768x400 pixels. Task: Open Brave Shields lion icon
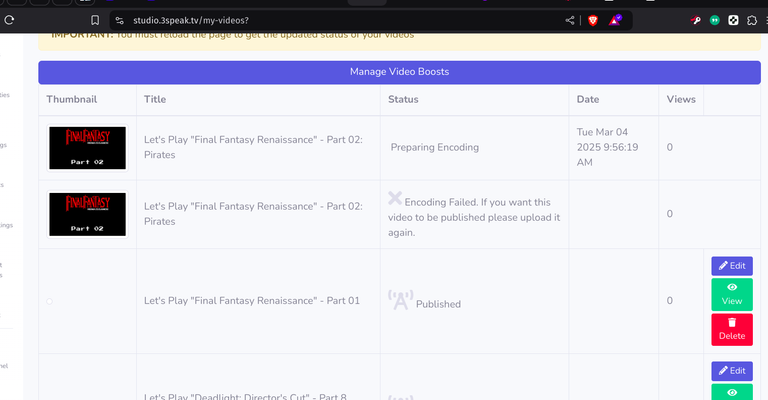(x=593, y=21)
